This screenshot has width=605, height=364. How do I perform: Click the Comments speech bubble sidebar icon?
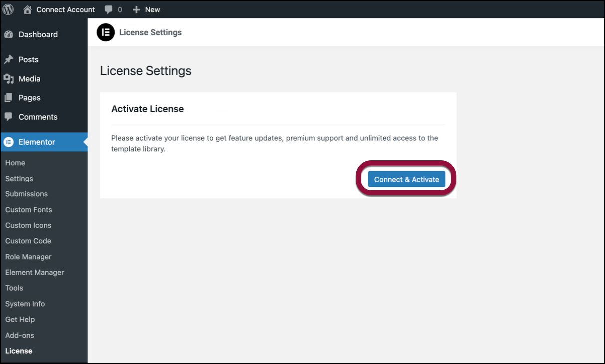pos(8,117)
